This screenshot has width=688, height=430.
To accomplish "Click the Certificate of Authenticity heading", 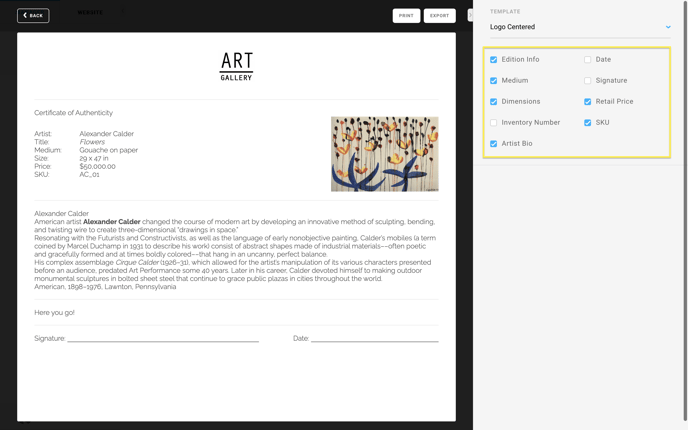I will (x=73, y=113).
